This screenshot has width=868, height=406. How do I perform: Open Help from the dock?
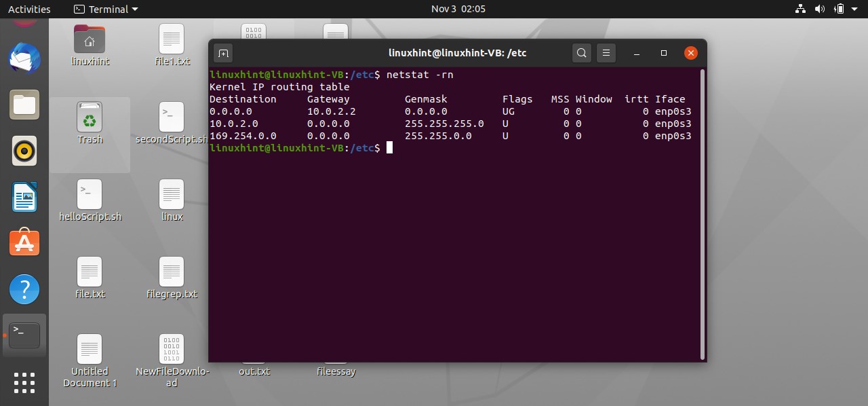(24, 290)
